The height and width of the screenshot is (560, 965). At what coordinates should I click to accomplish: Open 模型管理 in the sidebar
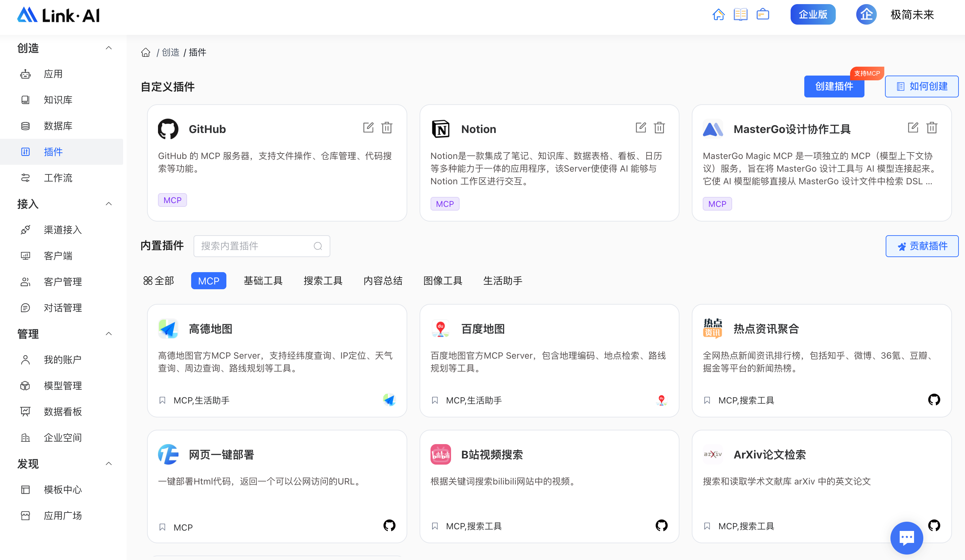coord(61,386)
